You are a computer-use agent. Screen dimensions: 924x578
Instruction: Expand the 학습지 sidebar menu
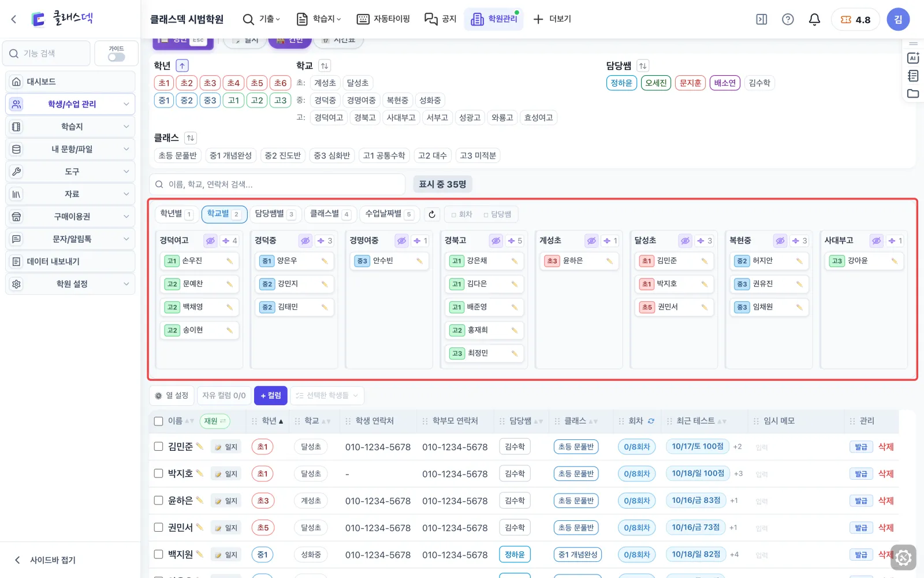(x=70, y=127)
